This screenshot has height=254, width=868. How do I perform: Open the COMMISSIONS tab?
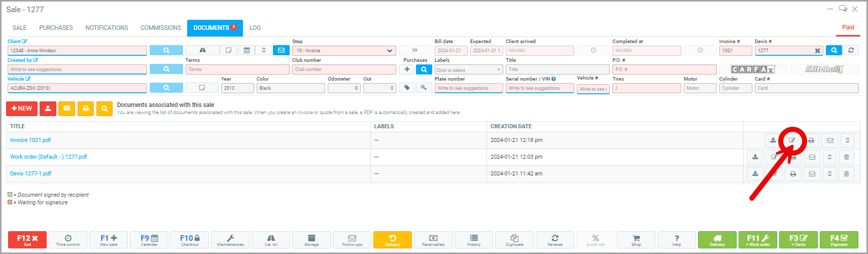pos(161,28)
